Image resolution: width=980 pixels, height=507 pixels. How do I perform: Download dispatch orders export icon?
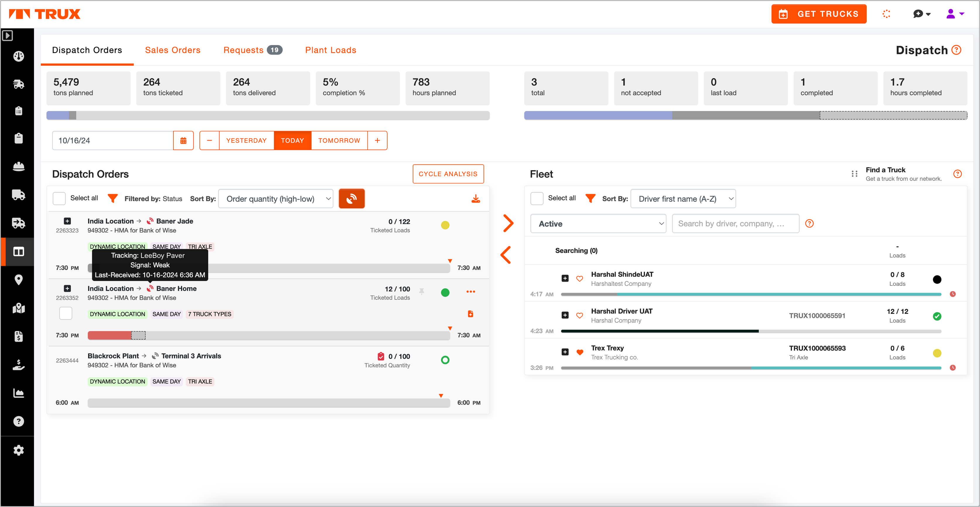[475, 199]
